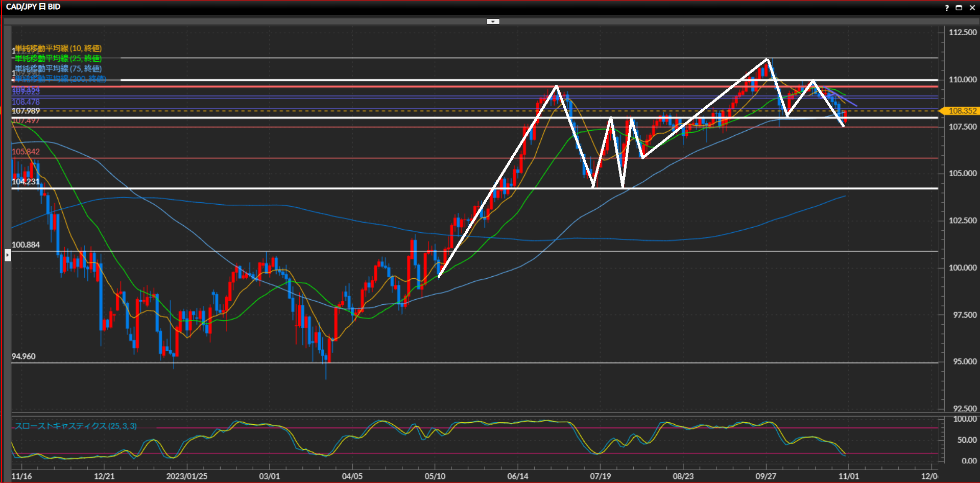980x483 pixels.
Task: Click the orange 108.352 current price tag
Action: pyautogui.click(x=962, y=111)
